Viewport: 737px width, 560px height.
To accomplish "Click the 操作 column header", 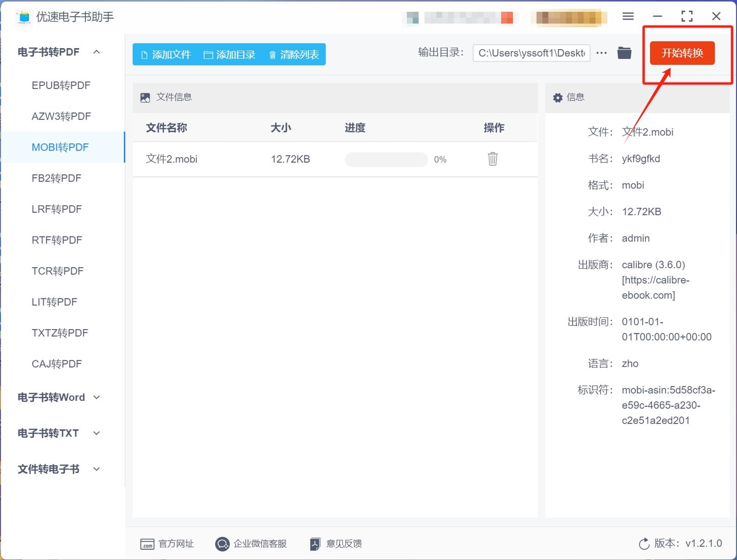I will coord(494,128).
